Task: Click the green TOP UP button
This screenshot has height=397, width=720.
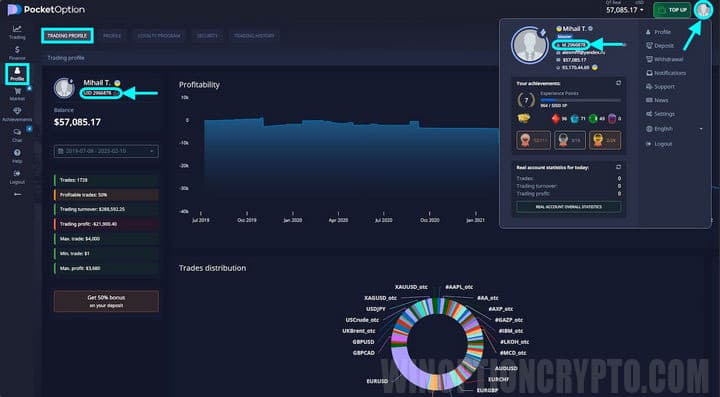Action: 672,10
